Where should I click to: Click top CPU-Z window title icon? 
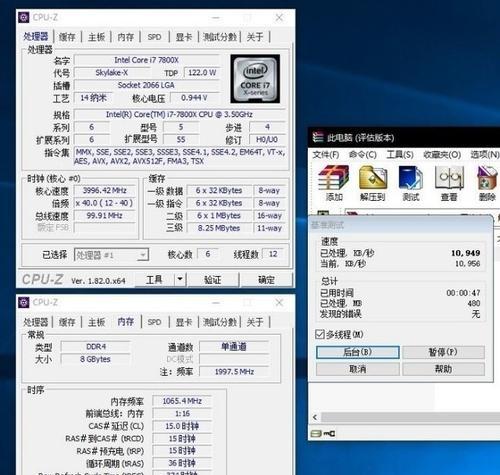coord(24,17)
